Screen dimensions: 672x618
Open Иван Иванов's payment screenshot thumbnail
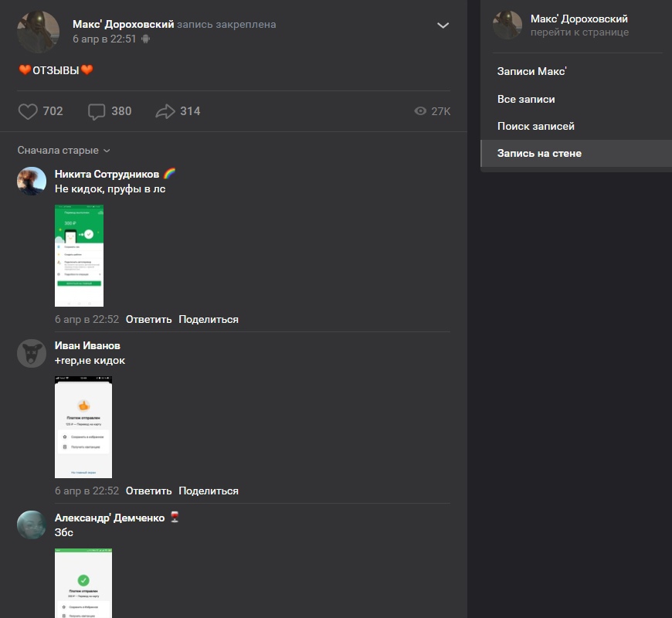83,427
